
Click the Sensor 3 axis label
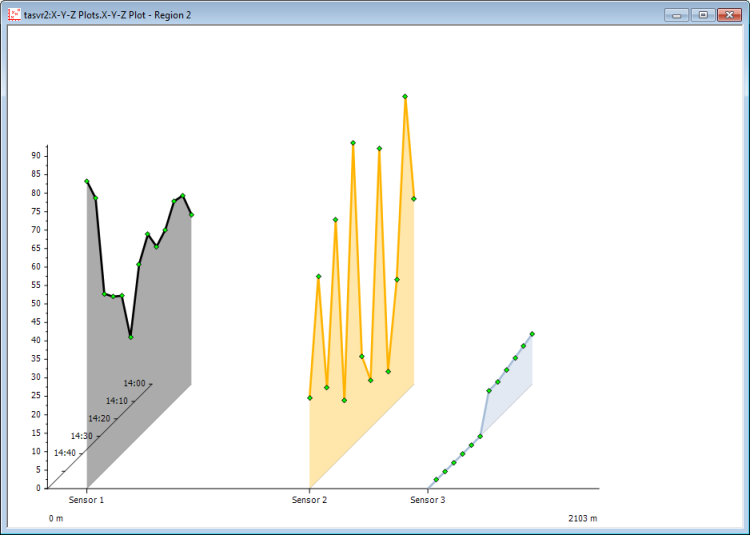coord(428,500)
